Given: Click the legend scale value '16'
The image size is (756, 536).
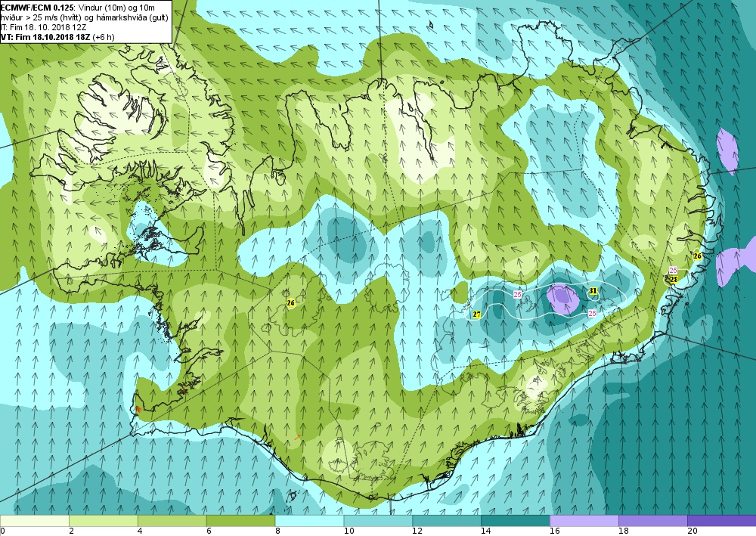Looking at the screenshot, I should click(x=555, y=531).
